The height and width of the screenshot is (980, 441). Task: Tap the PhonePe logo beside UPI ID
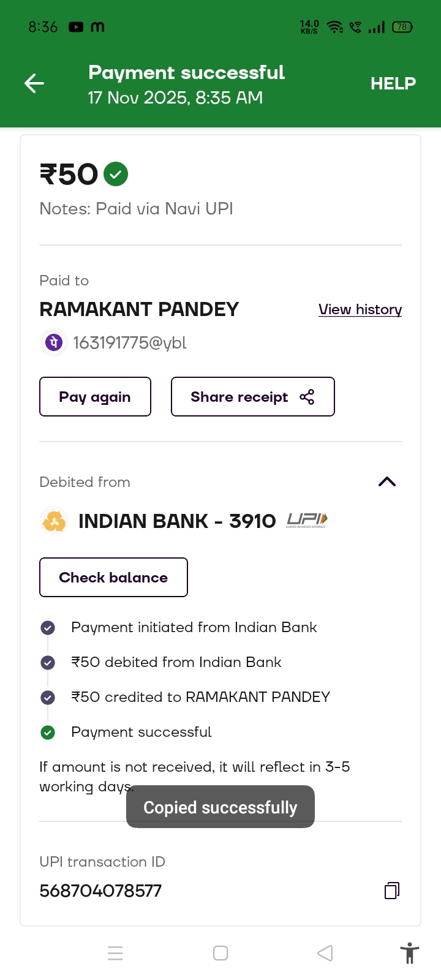point(54,342)
